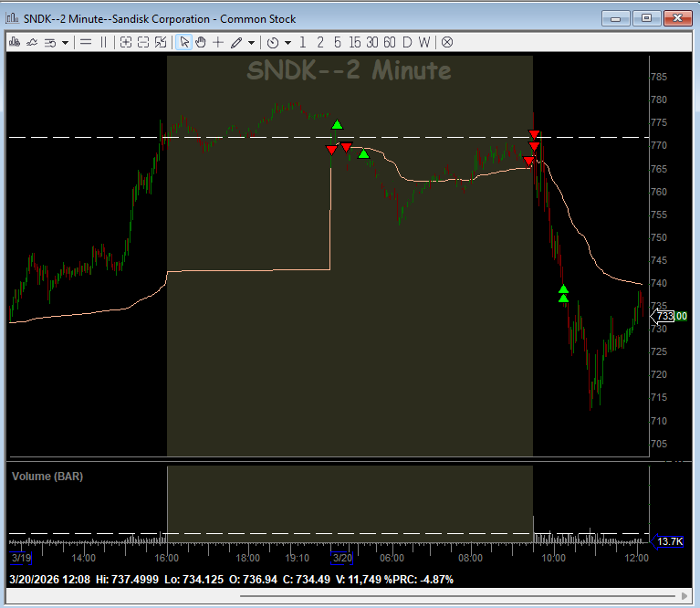700x608 pixels.
Task: Select the crosshair tool
Action: [x=218, y=42]
